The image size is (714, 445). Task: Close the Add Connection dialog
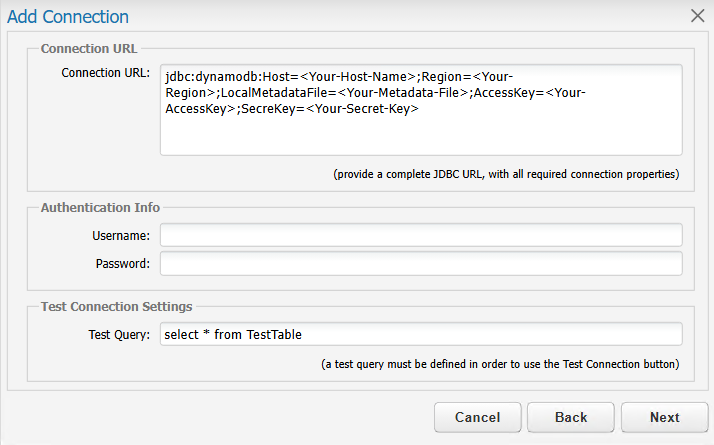pos(697,16)
